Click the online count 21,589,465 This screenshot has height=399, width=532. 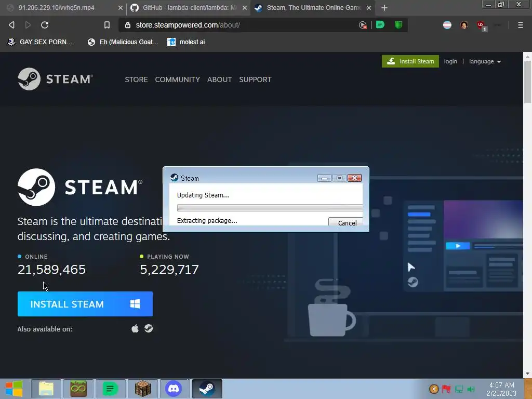point(51,270)
